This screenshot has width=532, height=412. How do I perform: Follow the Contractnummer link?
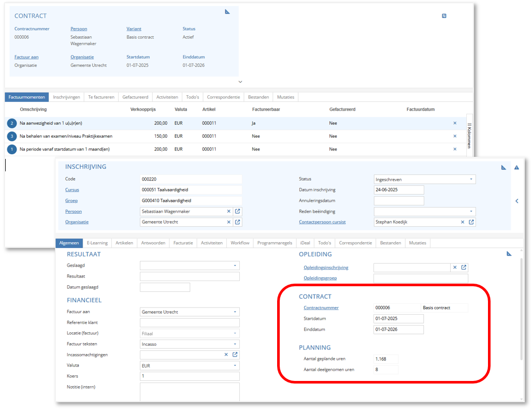click(x=321, y=308)
